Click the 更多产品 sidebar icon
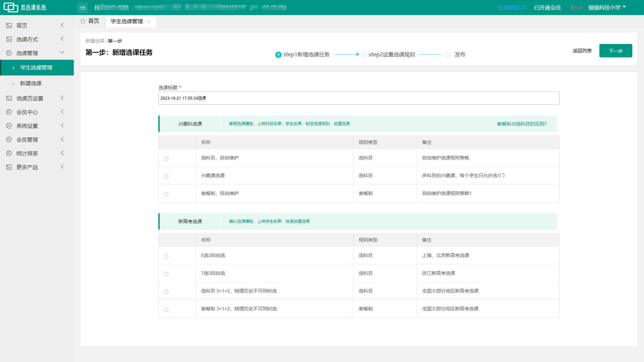 point(9,167)
